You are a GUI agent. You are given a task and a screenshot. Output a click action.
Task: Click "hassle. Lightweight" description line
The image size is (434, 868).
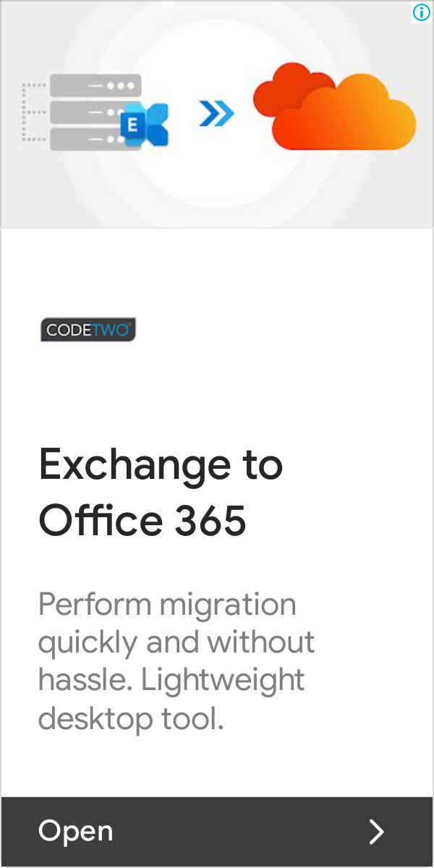pos(171,681)
